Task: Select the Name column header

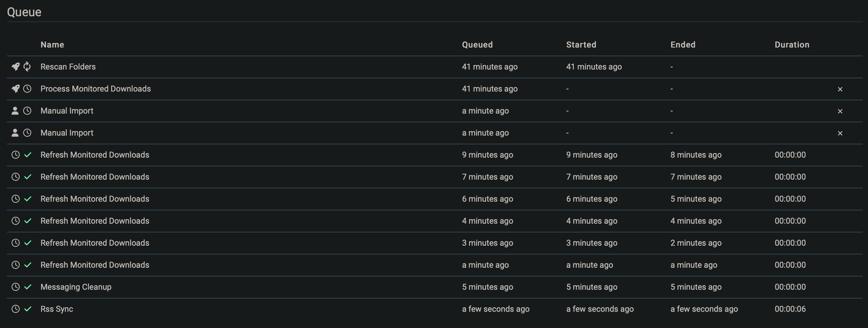Action: click(x=53, y=44)
